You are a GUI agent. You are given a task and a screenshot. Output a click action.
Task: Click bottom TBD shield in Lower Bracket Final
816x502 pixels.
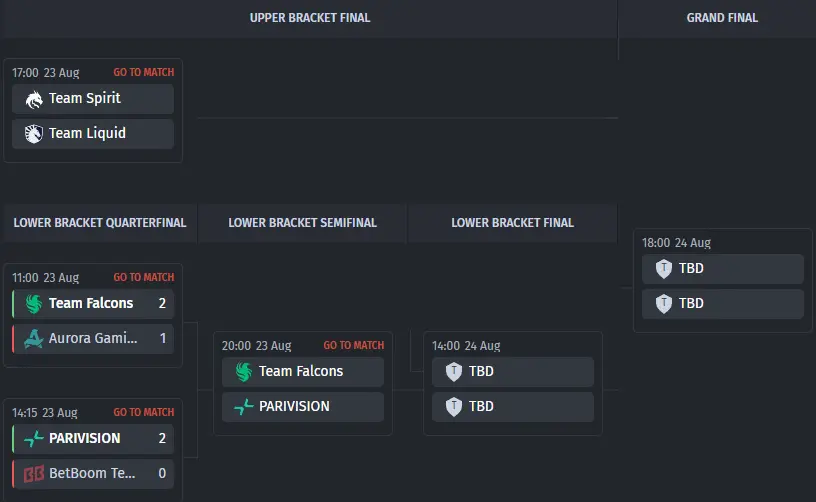[454, 407]
